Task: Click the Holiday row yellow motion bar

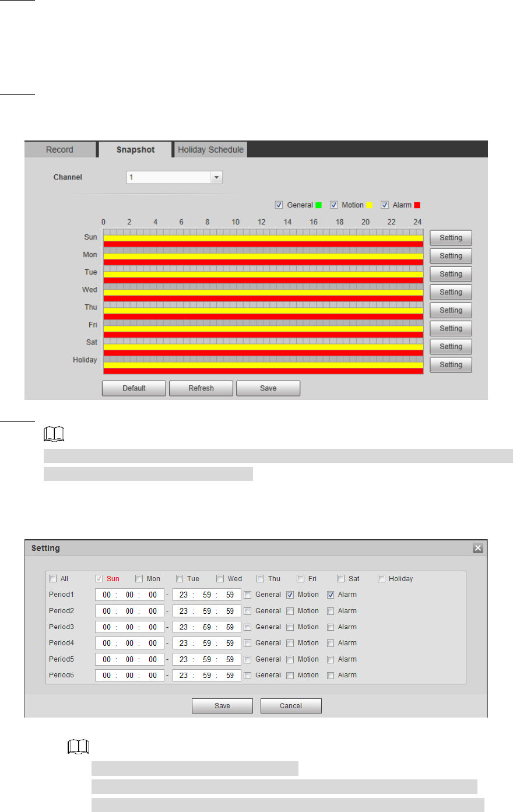Action: pos(263,365)
